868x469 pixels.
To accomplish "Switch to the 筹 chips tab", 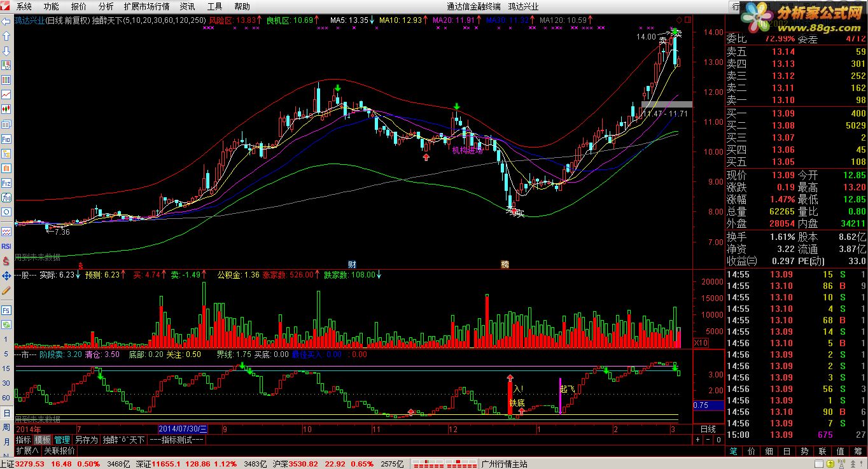I will pyautogui.click(x=858, y=451).
